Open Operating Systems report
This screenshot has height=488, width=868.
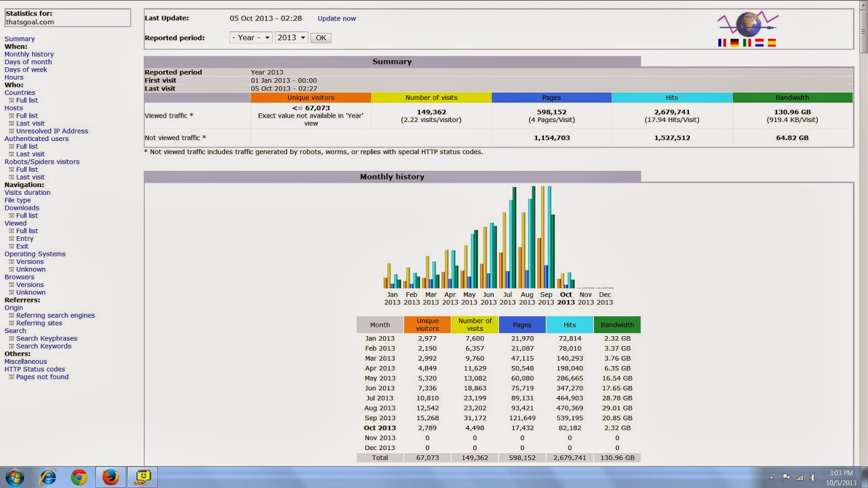click(x=35, y=254)
